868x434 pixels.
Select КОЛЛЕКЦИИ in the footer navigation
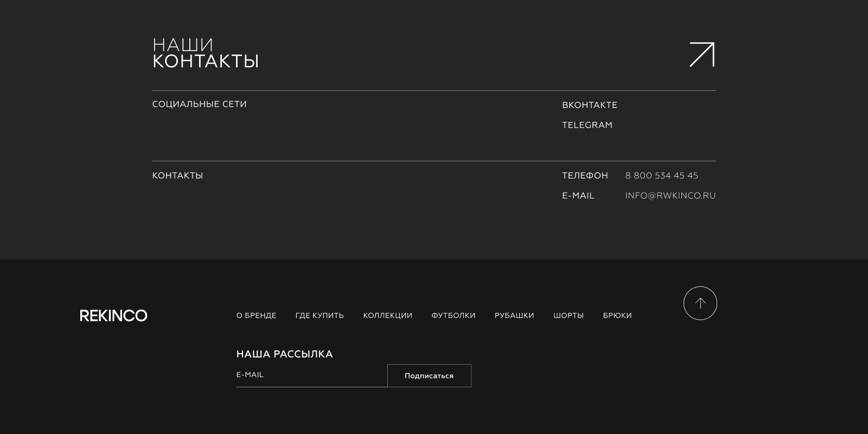point(387,316)
